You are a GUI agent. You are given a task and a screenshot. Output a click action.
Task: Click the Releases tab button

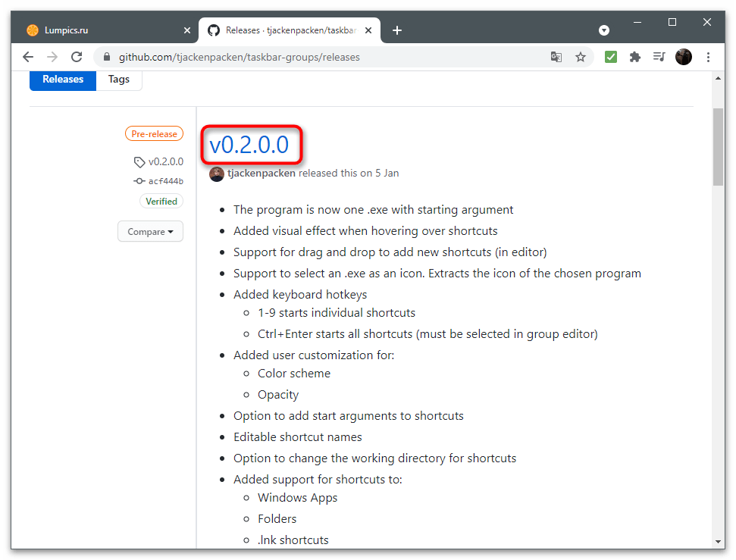pos(63,80)
